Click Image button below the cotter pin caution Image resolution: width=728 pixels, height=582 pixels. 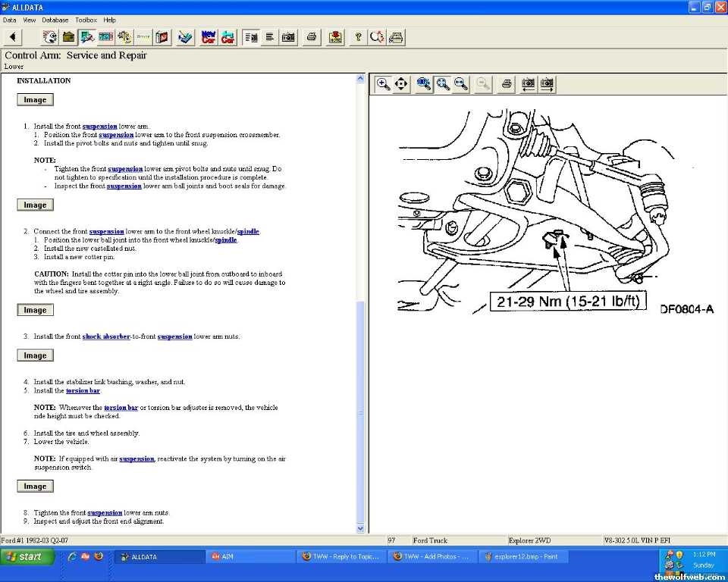(x=35, y=310)
